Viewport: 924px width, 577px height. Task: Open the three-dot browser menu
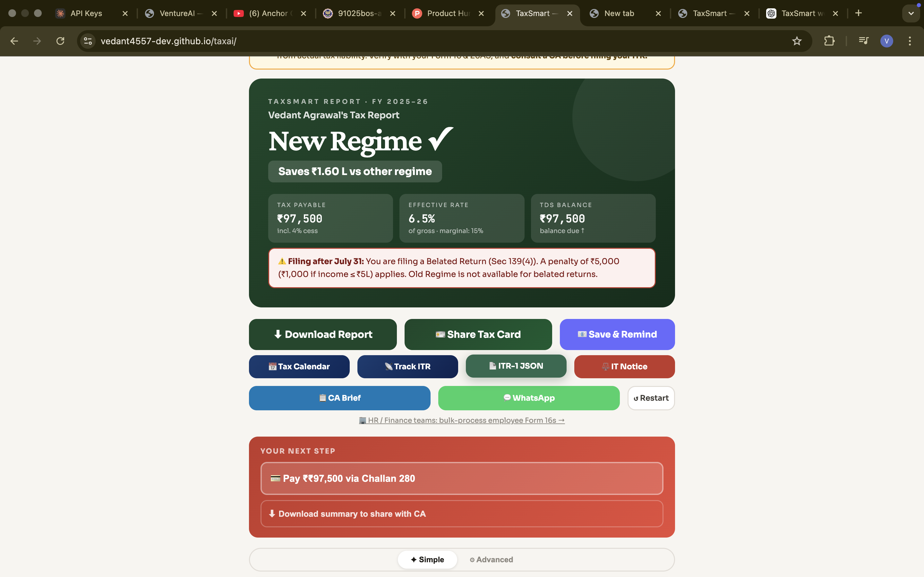(x=910, y=41)
